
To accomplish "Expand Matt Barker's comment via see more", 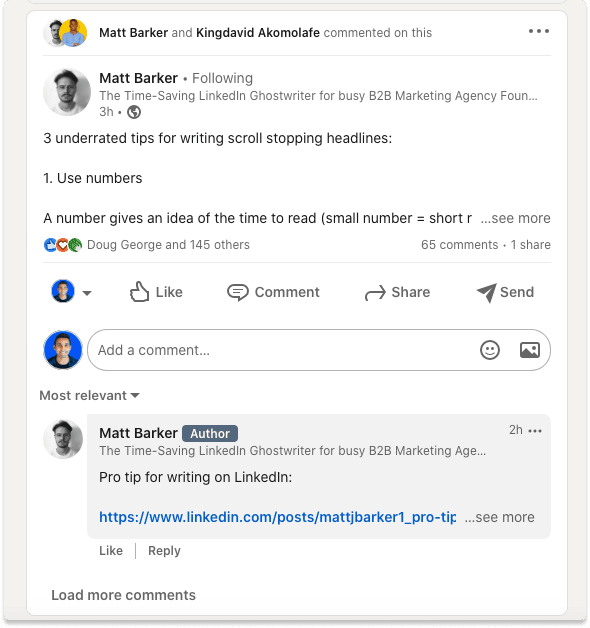I will (x=499, y=517).
